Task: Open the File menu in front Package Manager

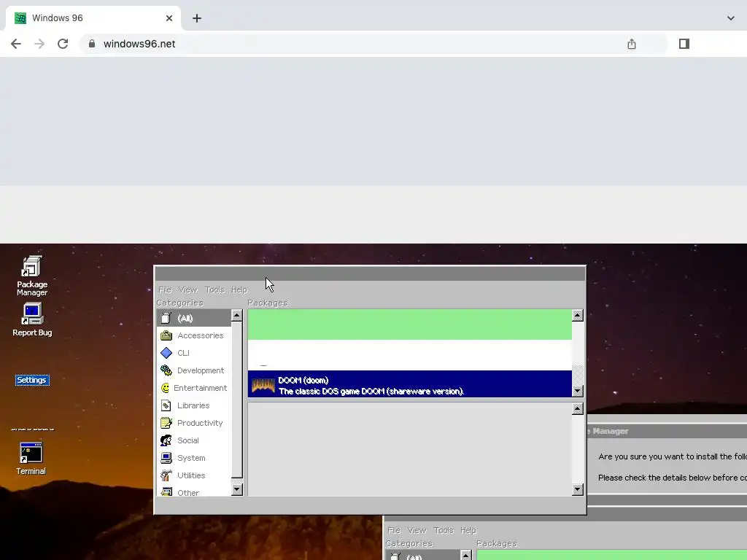Action: tap(165, 289)
